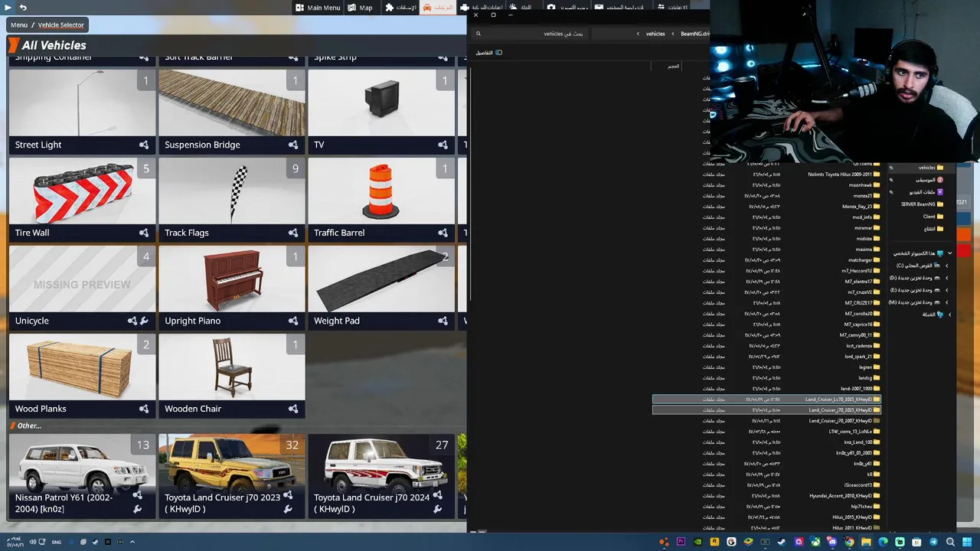The image size is (980, 551).
Task: Open Nissan Patrol Y61 configurations icon
Action: [138, 496]
